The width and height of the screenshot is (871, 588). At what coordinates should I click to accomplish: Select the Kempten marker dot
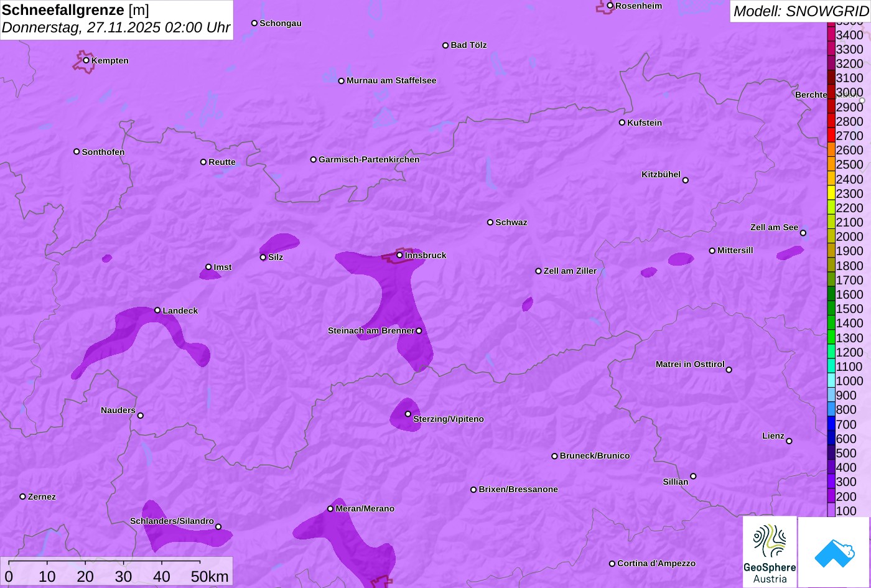pyautogui.click(x=86, y=60)
